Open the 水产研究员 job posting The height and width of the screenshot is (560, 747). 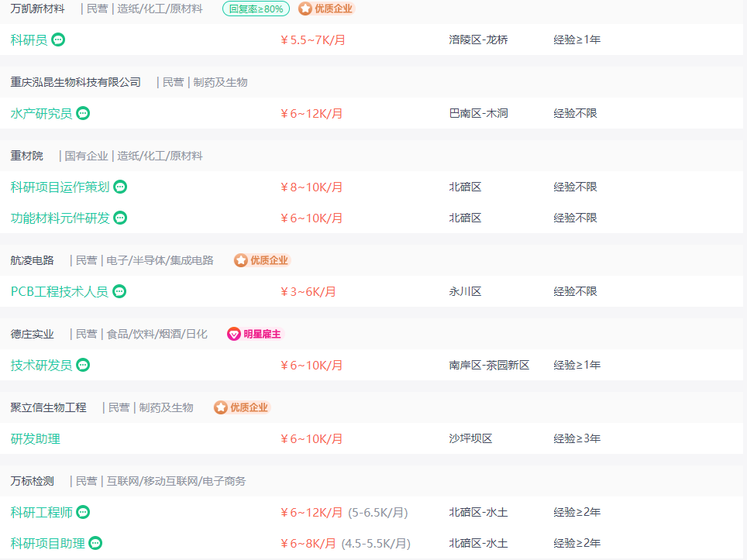(x=41, y=113)
